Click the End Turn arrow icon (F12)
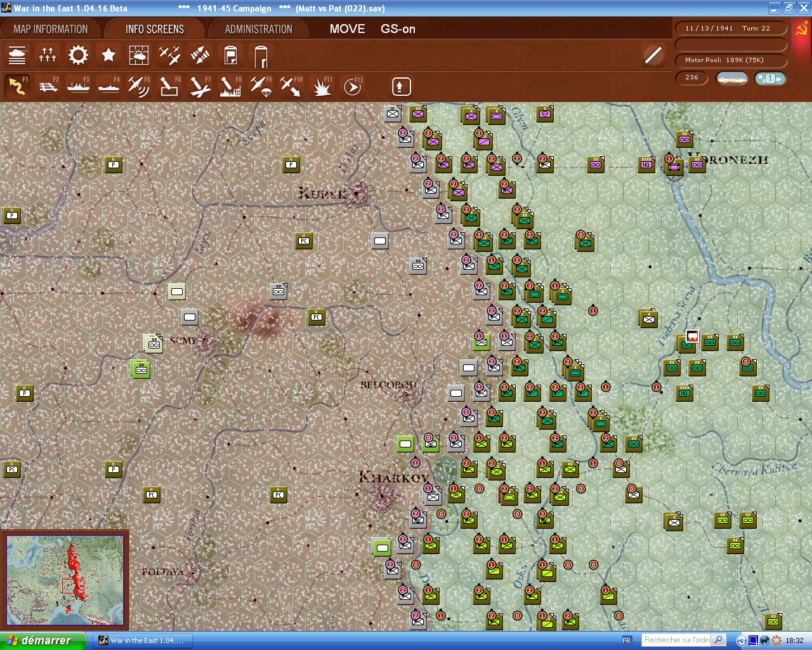Viewport: 812px width, 650px height. 352,86
